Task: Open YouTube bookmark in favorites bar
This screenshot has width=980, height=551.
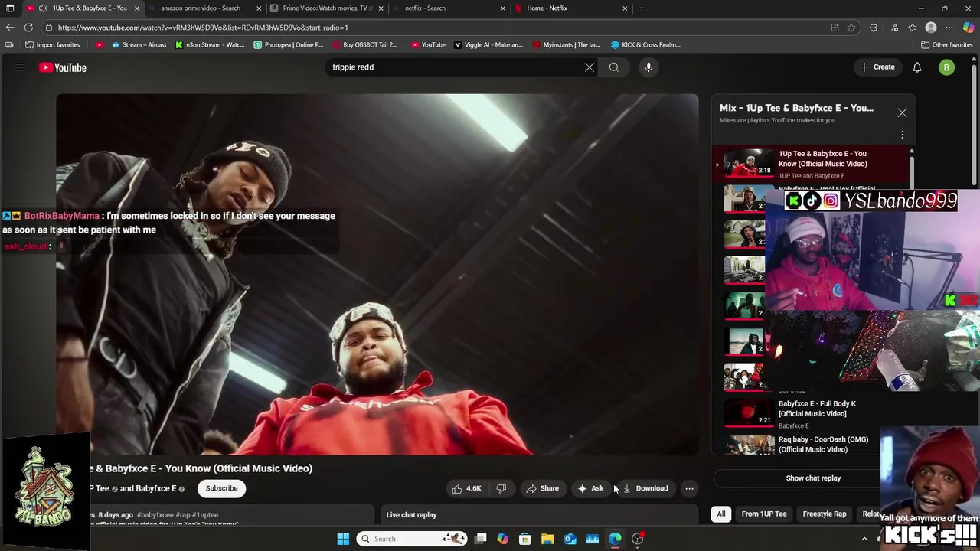Action: [x=428, y=44]
